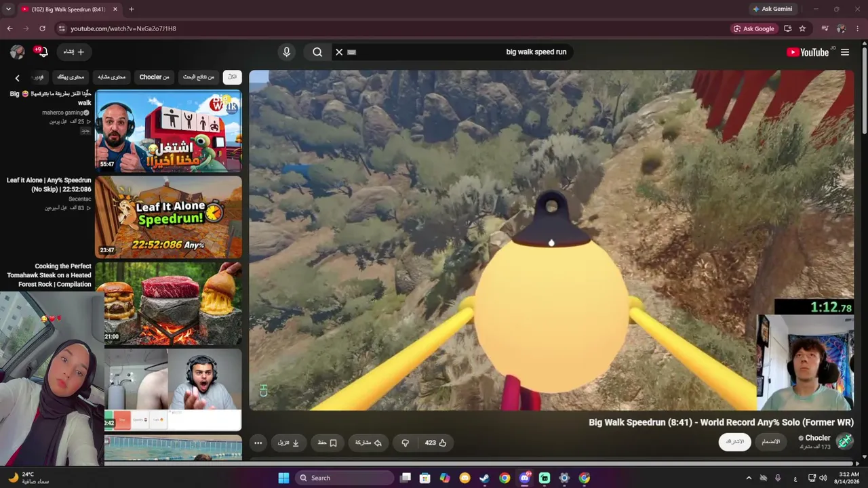Open the Leaf It Alone Speedrun thumbnail
The width and height of the screenshot is (868, 488).
click(x=168, y=217)
